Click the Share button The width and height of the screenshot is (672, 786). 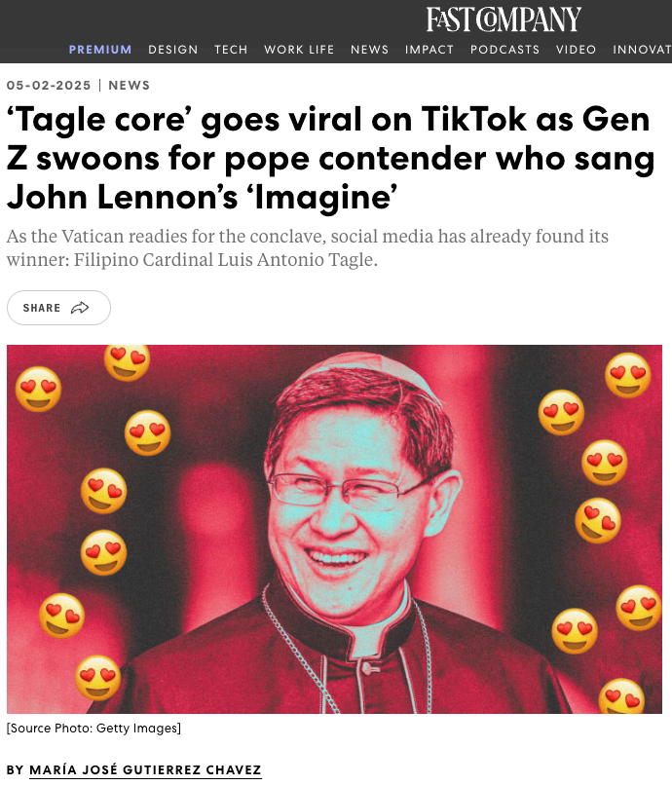pos(58,308)
